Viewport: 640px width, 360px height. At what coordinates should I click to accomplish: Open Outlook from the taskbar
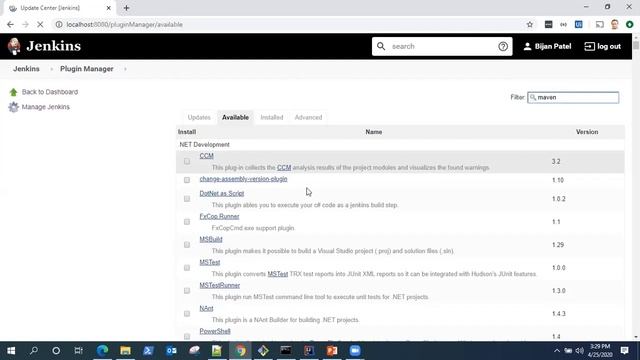(x=171, y=351)
